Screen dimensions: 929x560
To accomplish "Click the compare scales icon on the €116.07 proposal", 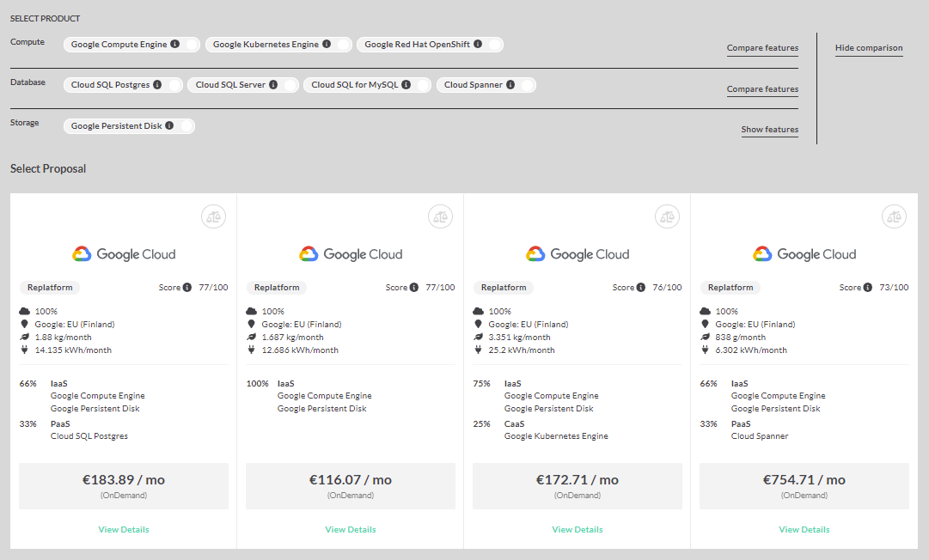I will 440,216.
